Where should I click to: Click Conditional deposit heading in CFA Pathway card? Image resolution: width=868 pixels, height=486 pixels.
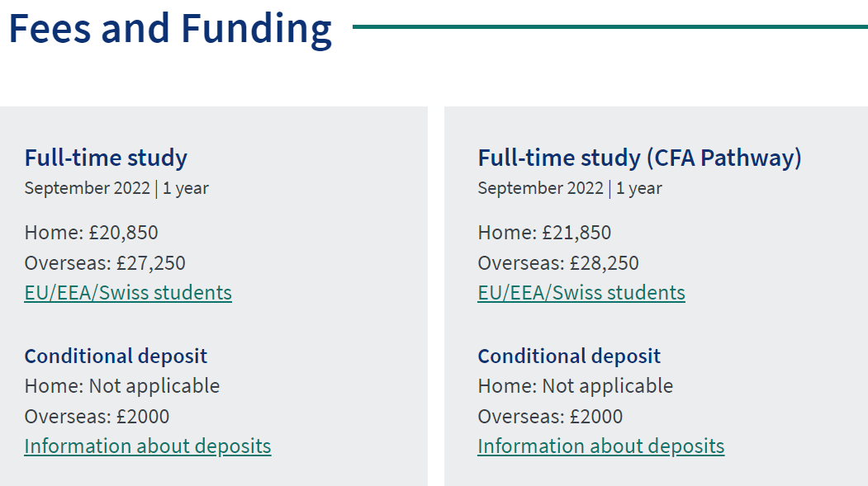tap(569, 356)
